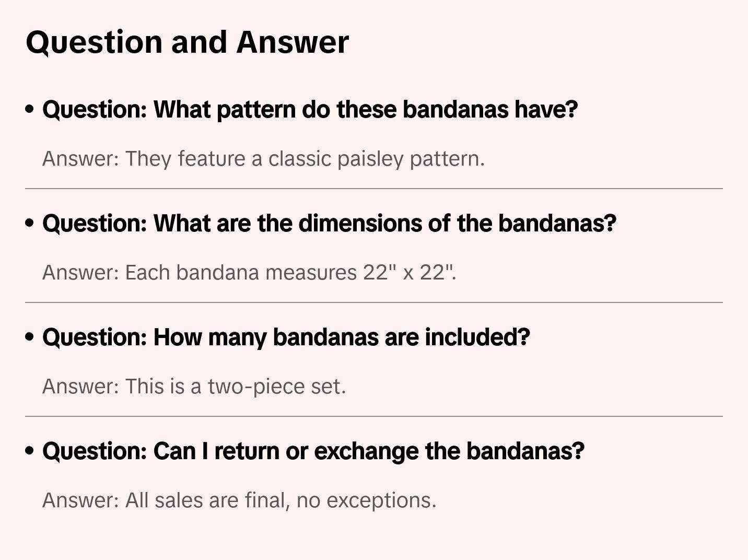Select the return or exchange question
Image resolution: width=748 pixels, height=560 pixels.
[x=313, y=451]
